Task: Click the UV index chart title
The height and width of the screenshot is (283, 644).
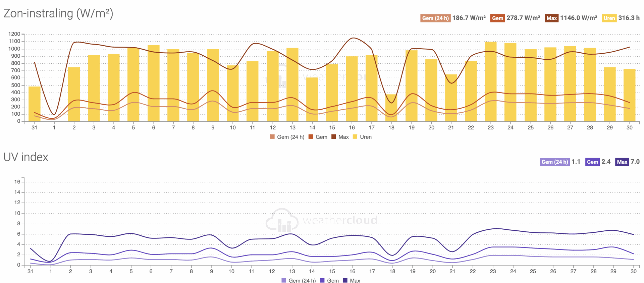Action: 26,157
